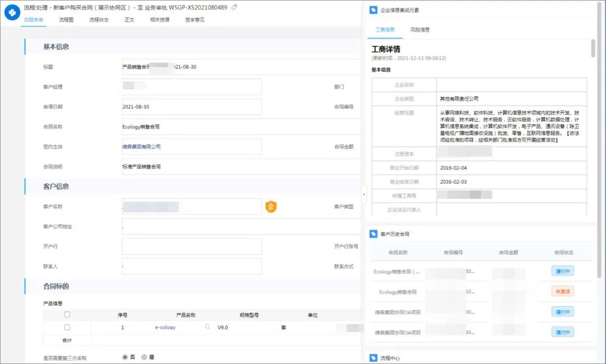606x364 pixels.
Task: Click the magnifier icon in the e-cology product cell
Action: point(208,327)
